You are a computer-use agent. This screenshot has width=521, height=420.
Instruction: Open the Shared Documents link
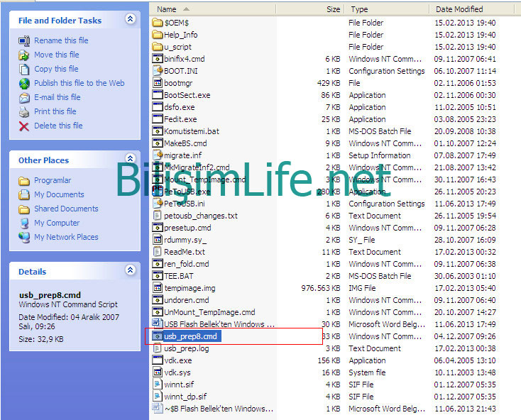66,209
